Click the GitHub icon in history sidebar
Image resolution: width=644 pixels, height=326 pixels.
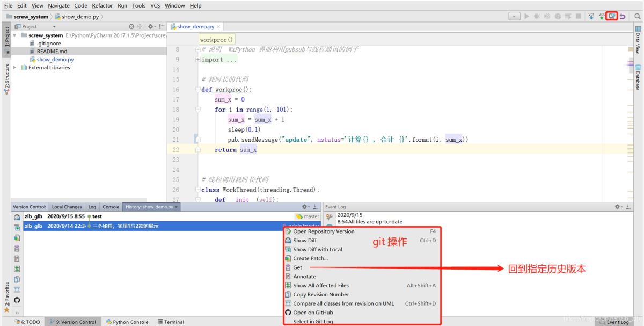click(17, 300)
